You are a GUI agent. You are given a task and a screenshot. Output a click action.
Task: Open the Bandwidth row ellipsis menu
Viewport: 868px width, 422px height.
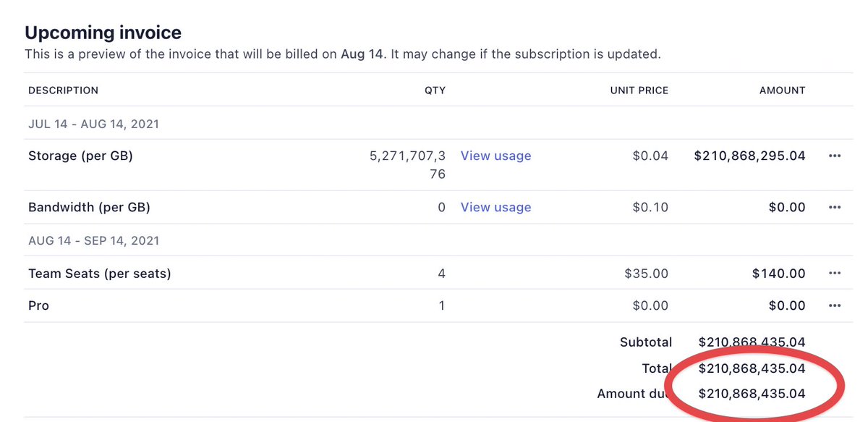(x=835, y=207)
